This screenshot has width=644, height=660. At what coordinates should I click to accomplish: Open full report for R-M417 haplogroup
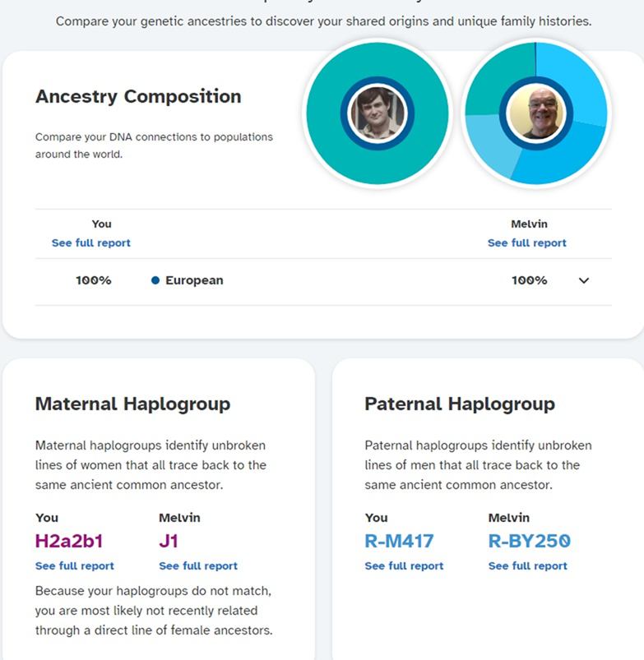coord(404,565)
